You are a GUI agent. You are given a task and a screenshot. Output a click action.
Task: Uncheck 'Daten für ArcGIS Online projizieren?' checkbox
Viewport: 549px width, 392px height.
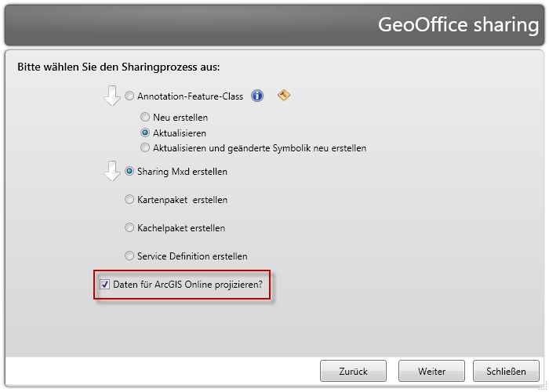105,284
